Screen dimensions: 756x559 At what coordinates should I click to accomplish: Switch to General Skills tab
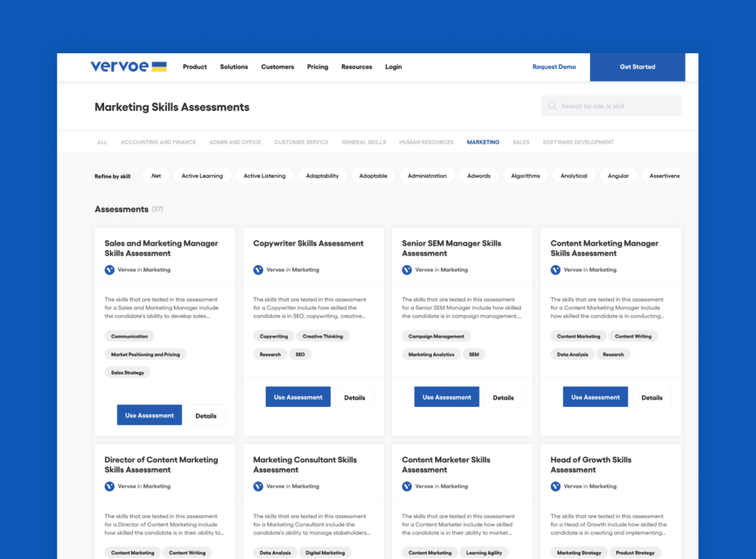363,143
